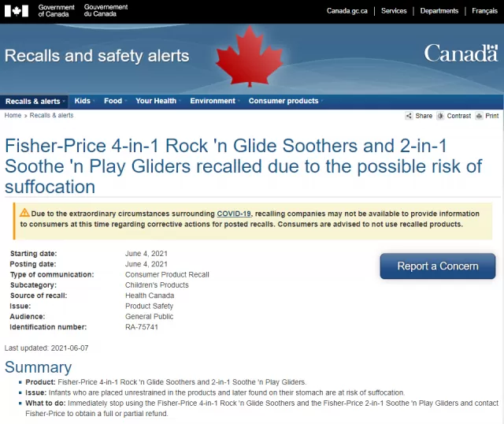Open the Recalls & alerts breadcrumb link
This screenshot has height=424, width=504.
click(51, 115)
